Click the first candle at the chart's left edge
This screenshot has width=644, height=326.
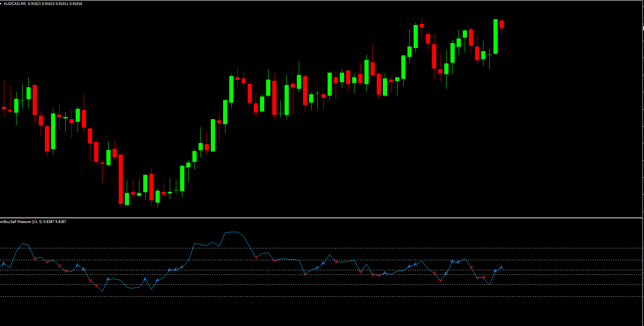(x=4, y=108)
